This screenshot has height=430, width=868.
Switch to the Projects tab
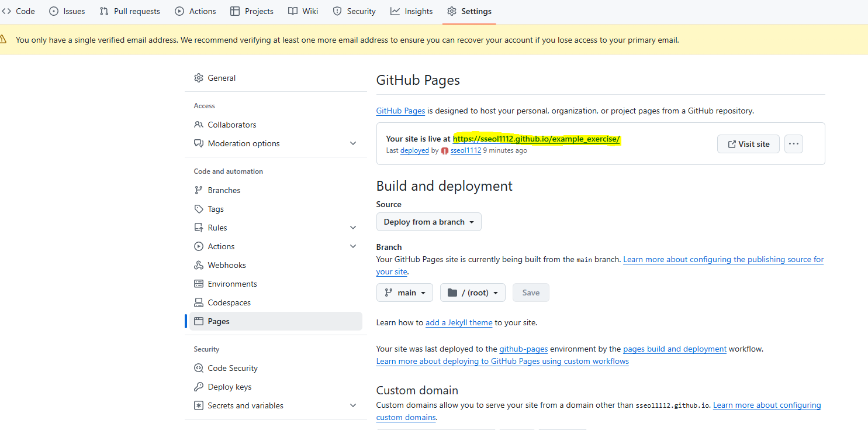(252, 11)
